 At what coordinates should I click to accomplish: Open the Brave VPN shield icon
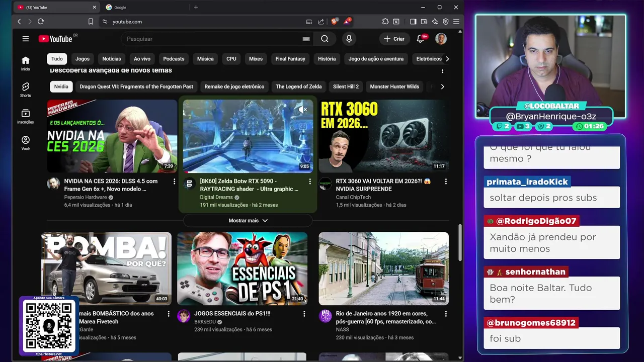coord(446,22)
